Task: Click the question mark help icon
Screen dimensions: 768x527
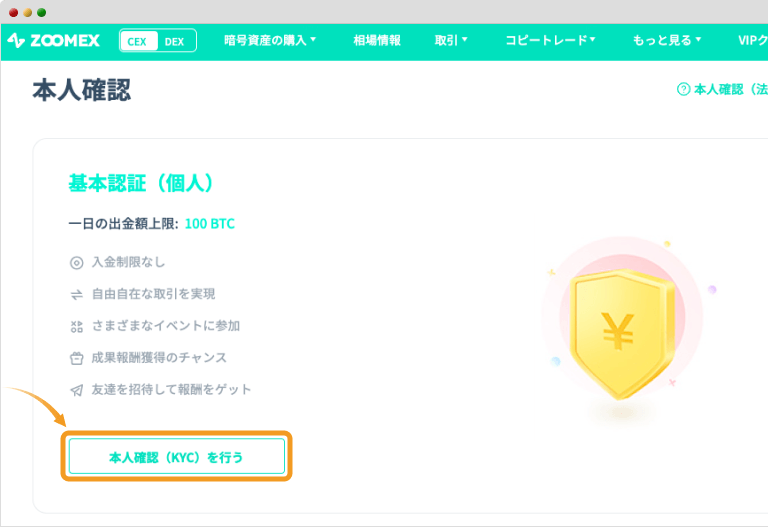Action: click(684, 90)
